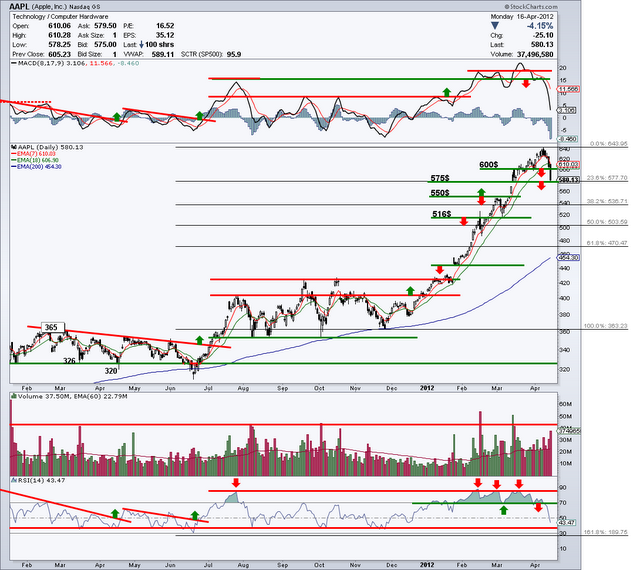Click the Last price 580.13 in the header

click(x=542, y=45)
